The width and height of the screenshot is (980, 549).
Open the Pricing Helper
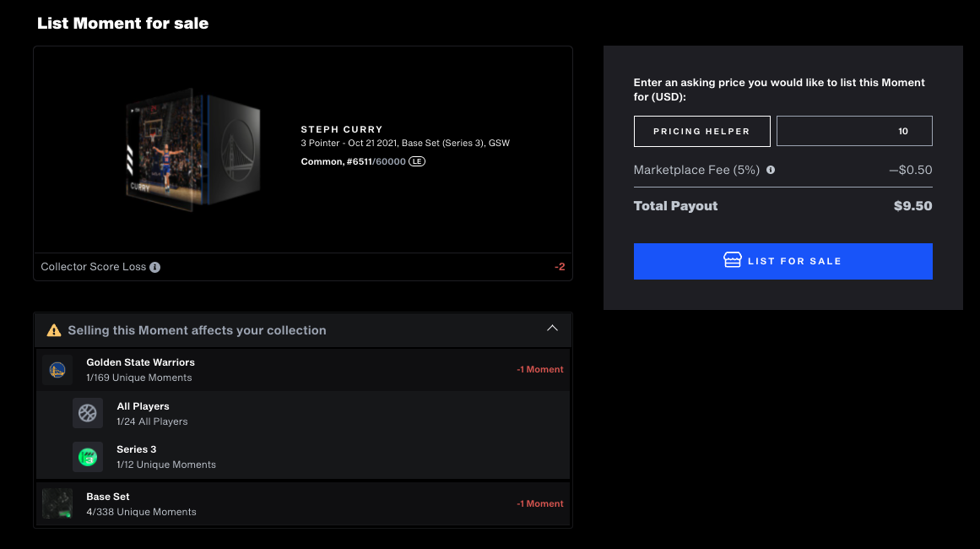click(702, 131)
